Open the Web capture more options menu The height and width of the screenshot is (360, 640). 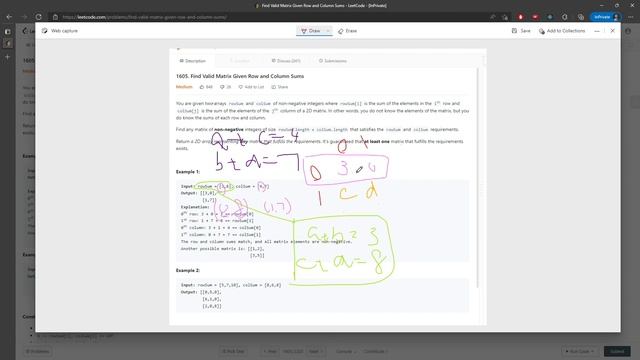click(x=597, y=31)
